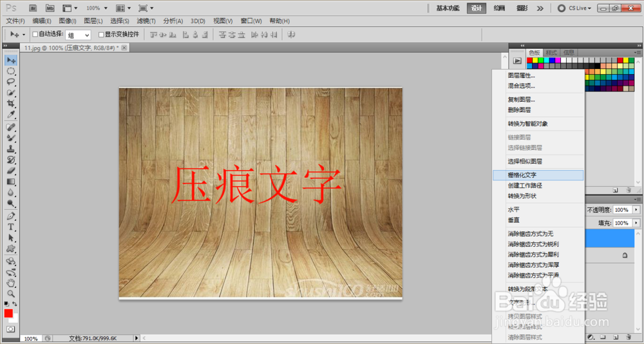Select the History Brush tool
The image size is (644, 344).
coord(11,160)
